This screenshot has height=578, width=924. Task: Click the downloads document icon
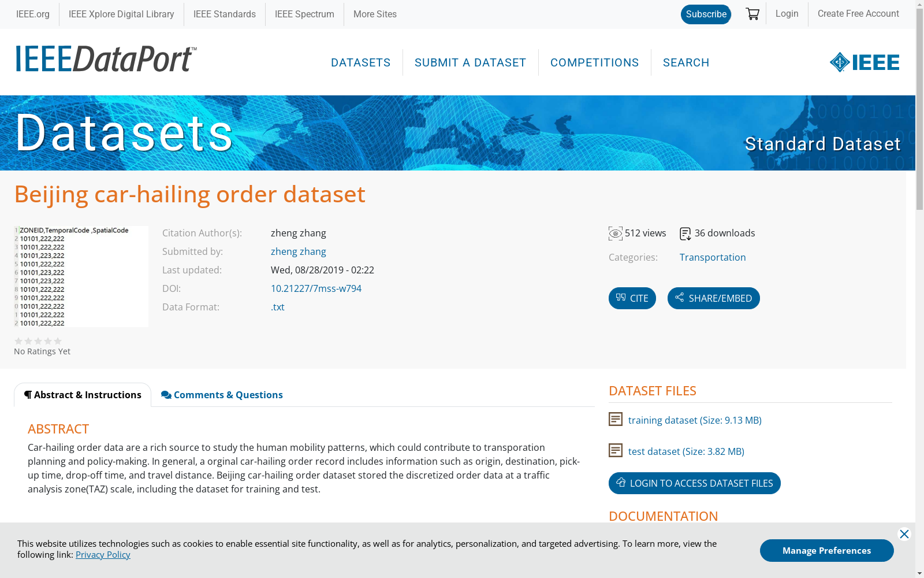[x=685, y=234]
